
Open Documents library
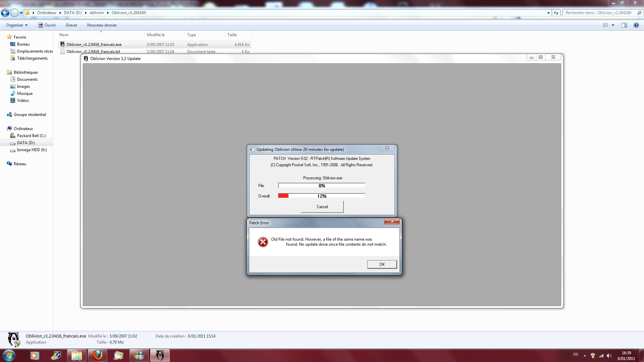point(27,79)
